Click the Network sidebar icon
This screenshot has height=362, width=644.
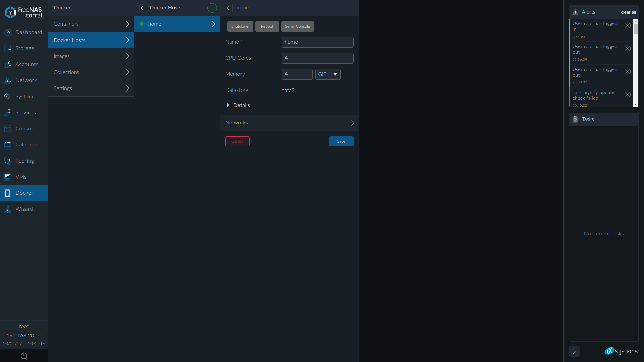(x=7, y=80)
